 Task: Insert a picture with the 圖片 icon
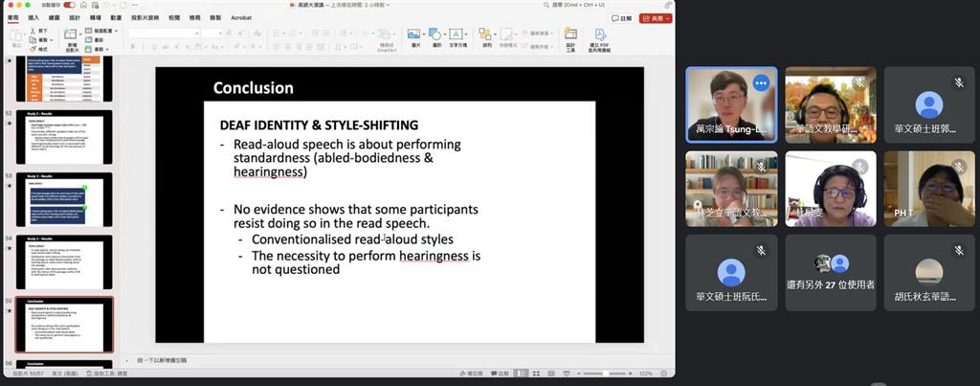coord(413,34)
